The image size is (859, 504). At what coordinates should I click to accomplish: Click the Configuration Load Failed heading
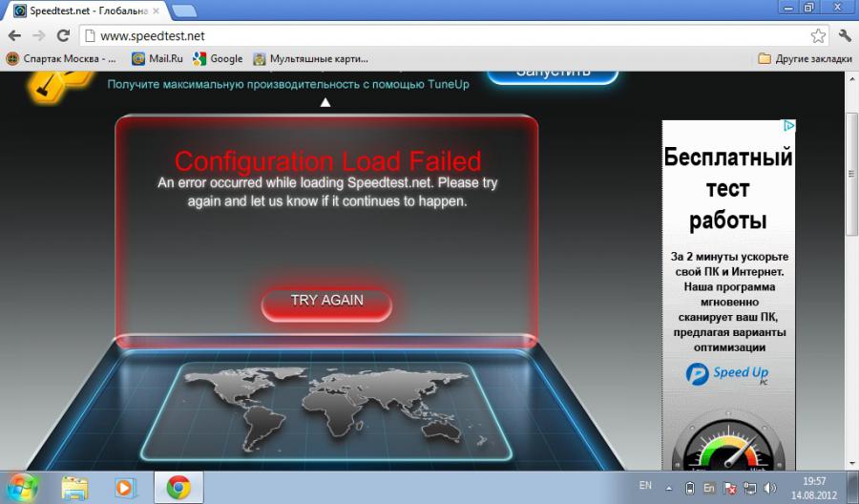(x=327, y=161)
